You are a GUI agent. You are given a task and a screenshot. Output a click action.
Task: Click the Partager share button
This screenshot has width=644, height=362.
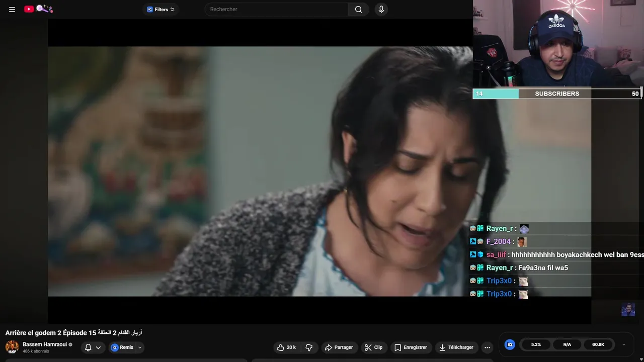point(339,347)
